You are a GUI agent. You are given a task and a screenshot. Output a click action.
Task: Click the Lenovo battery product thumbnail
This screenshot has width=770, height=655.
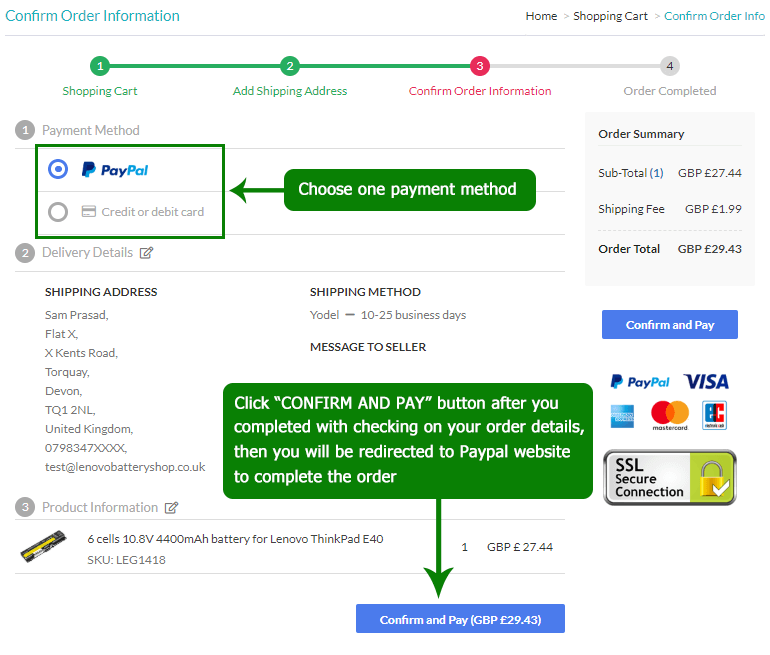coord(45,548)
